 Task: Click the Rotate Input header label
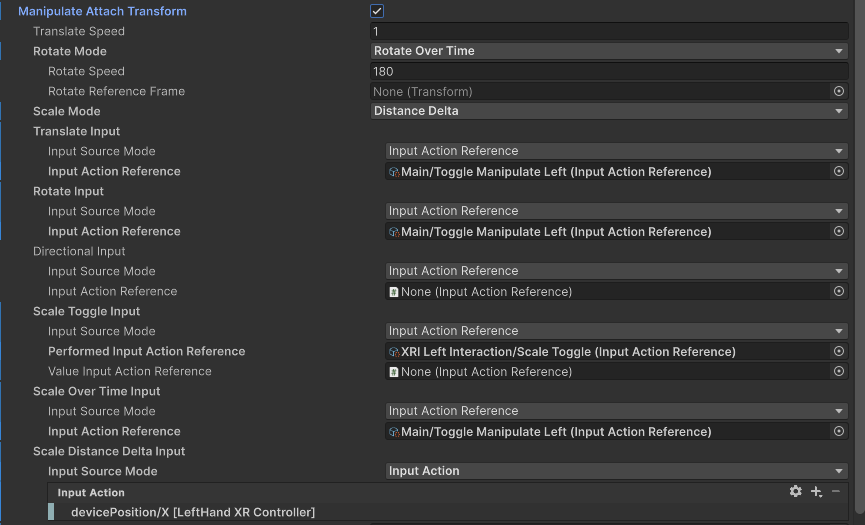click(x=68, y=191)
